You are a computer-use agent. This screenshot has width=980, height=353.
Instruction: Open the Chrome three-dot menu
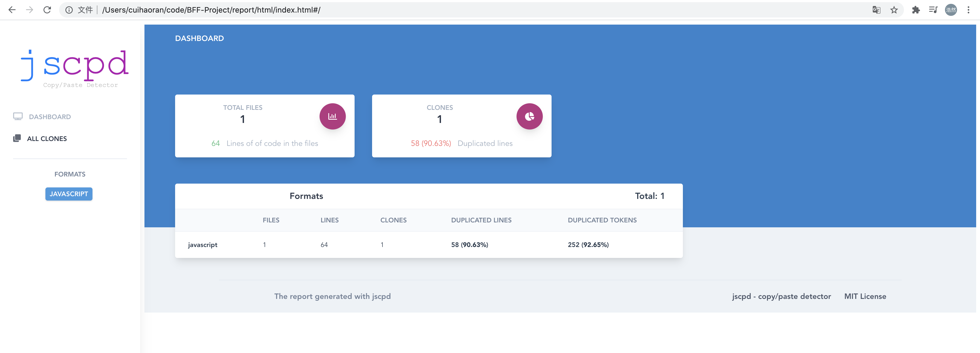968,10
